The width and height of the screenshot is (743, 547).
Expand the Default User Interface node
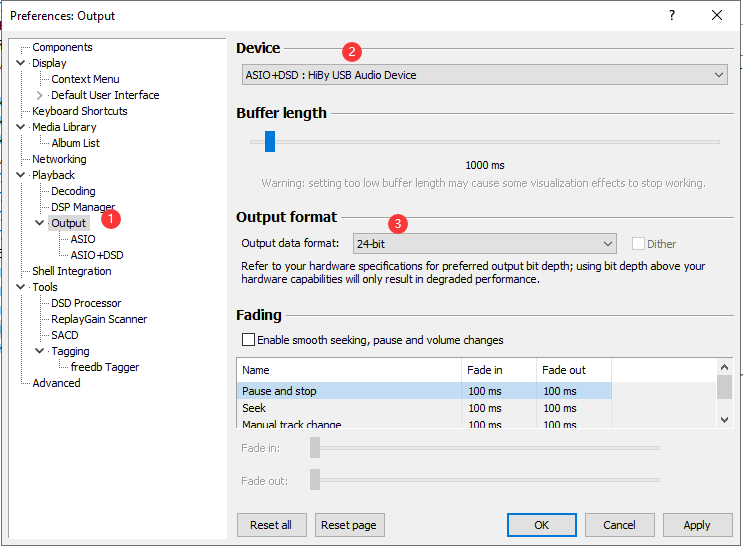pos(40,95)
